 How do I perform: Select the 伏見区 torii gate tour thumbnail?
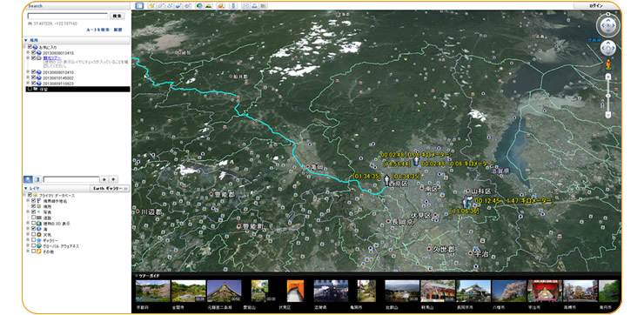pyautogui.click(x=295, y=291)
